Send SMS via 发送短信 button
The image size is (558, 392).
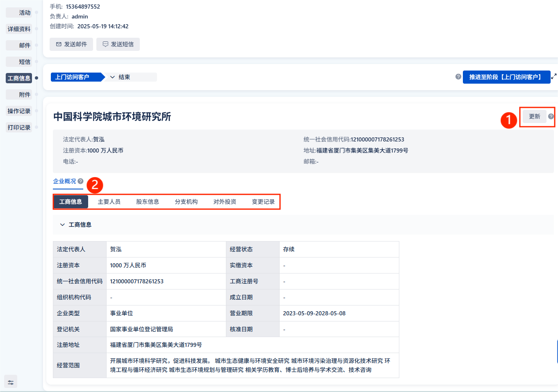[118, 44]
